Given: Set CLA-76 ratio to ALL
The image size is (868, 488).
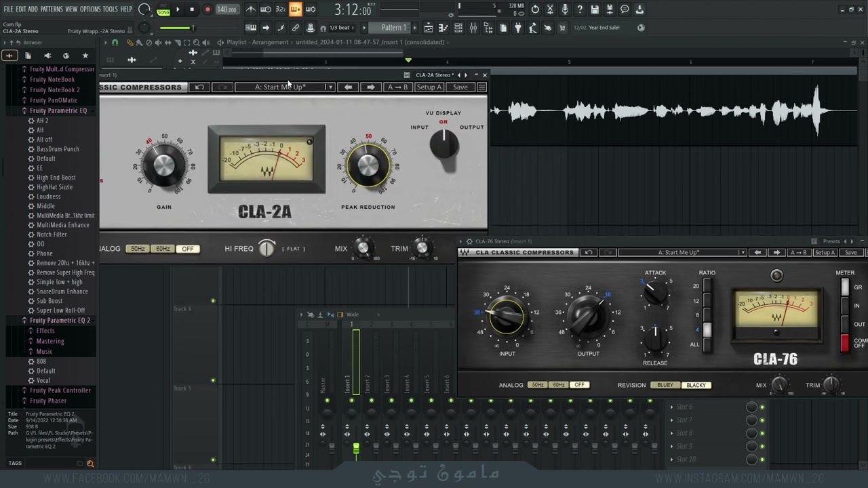Looking at the screenshot, I should click(707, 344).
